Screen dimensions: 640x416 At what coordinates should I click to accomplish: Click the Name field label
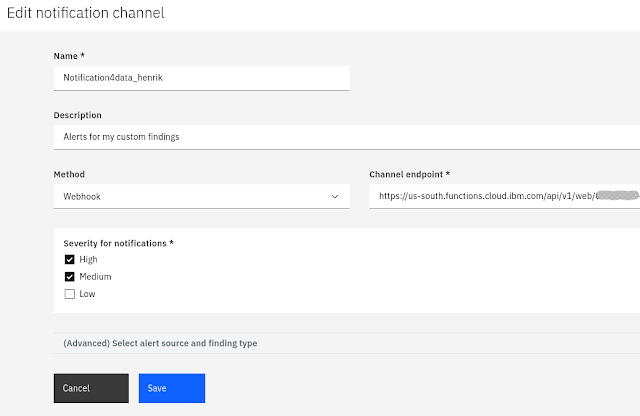[x=69, y=56]
